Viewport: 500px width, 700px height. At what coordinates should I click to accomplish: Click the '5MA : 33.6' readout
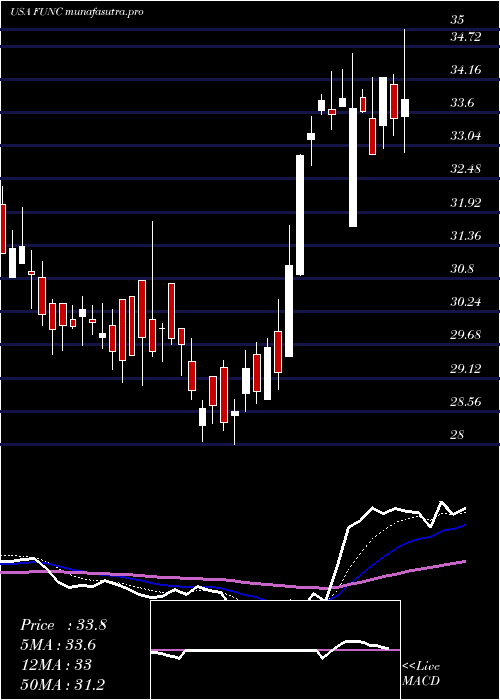tap(58, 645)
